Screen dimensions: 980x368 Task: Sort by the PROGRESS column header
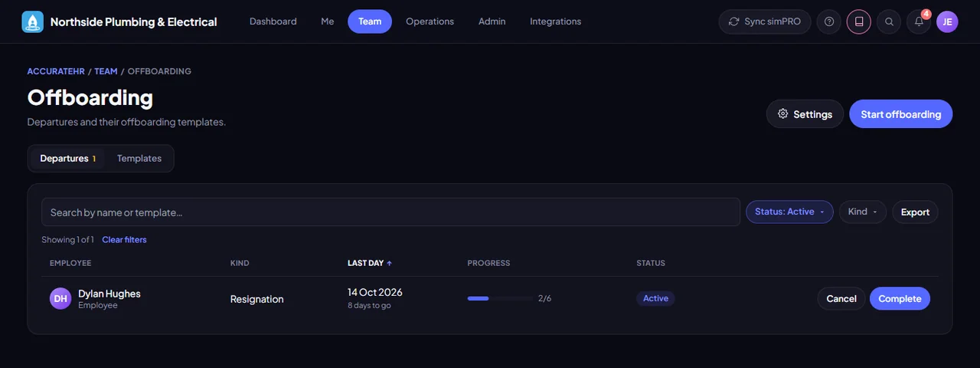click(x=488, y=263)
